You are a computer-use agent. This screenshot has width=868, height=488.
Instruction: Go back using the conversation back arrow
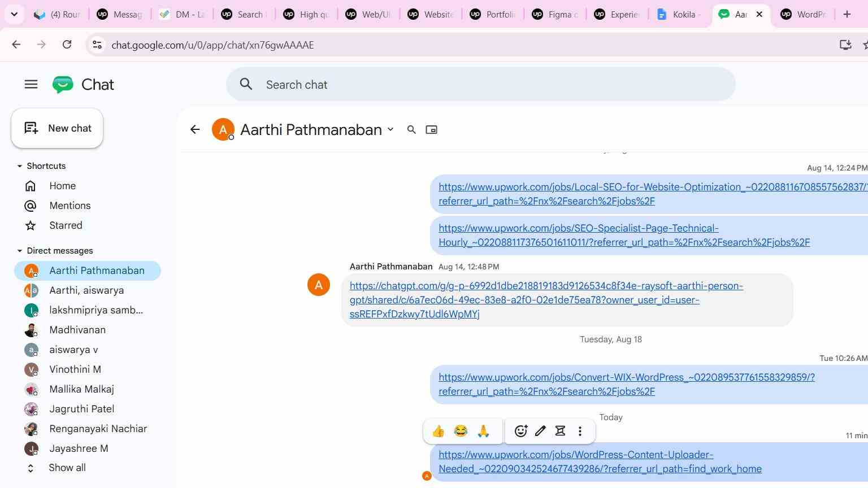[x=195, y=130]
